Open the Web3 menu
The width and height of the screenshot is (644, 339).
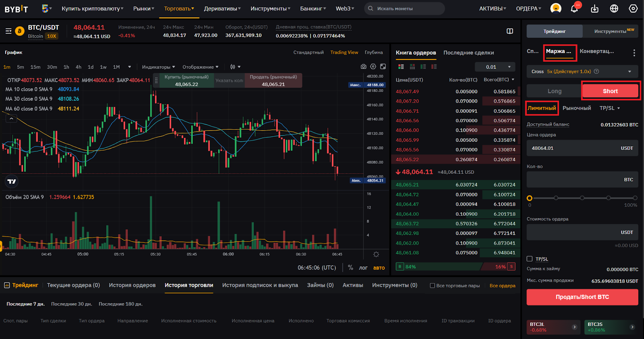point(345,8)
